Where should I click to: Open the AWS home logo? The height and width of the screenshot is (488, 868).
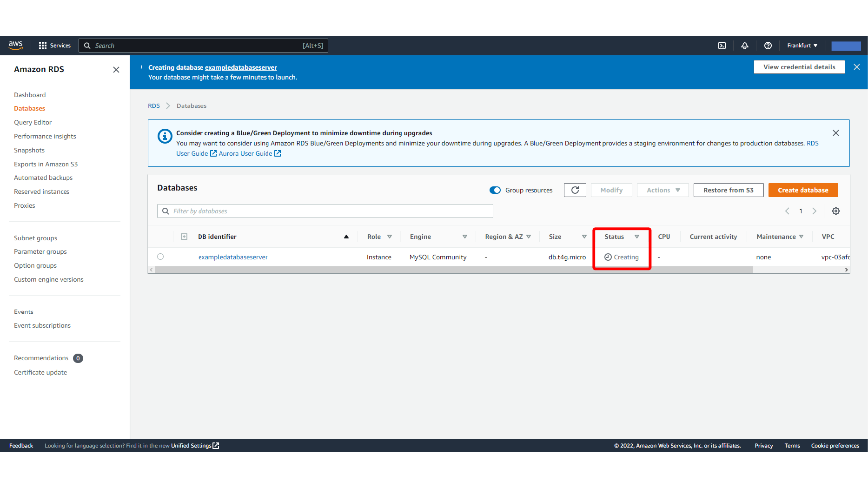(x=15, y=45)
